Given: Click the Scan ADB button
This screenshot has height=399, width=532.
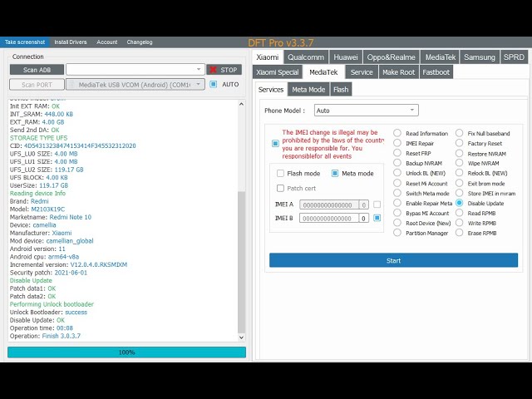Looking at the screenshot, I should tap(37, 70).
